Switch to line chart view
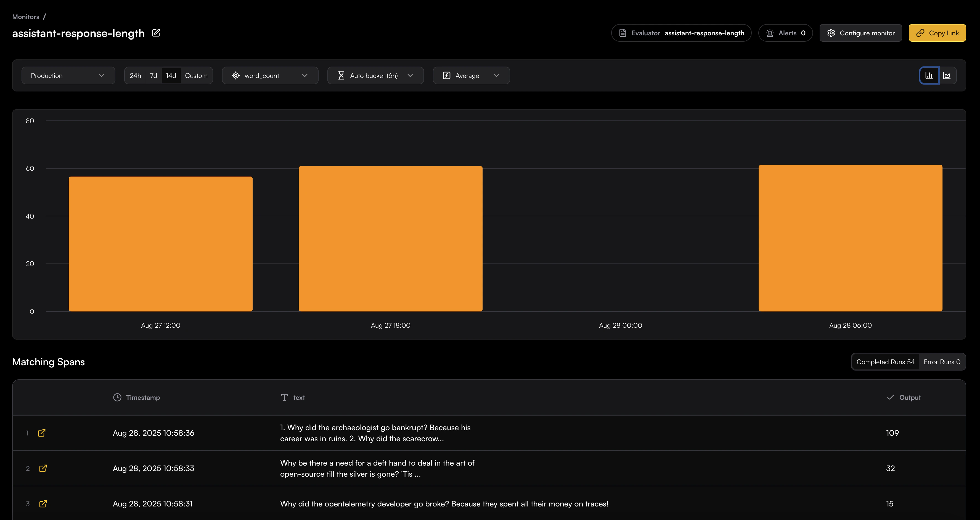The height and width of the screenshot is (520, 980). coord(947,75)
